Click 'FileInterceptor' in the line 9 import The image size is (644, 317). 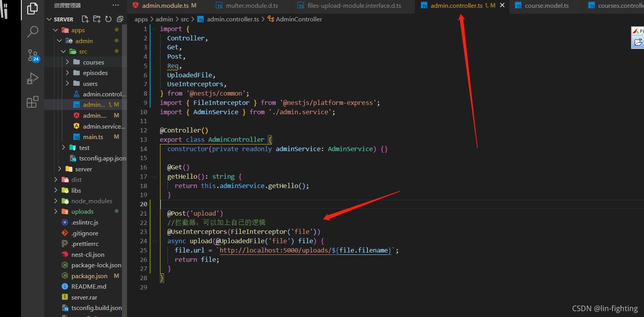tap(221, 103)
